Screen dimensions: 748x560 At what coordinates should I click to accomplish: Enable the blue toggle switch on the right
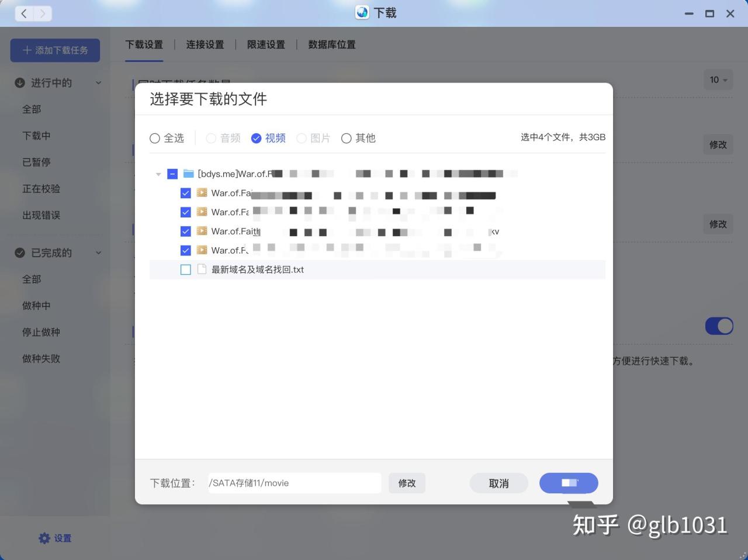click(x=719, y=326)
